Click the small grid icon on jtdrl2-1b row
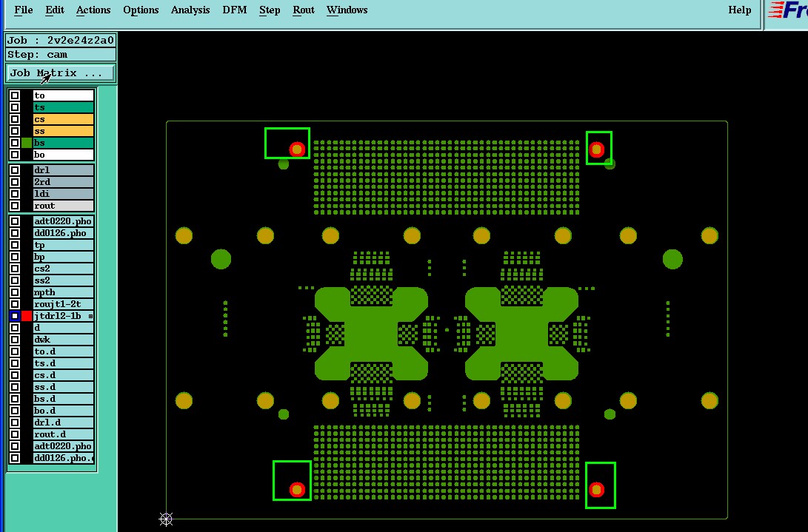The width and height of the screenshot is (808, 532). coord(90,316)
